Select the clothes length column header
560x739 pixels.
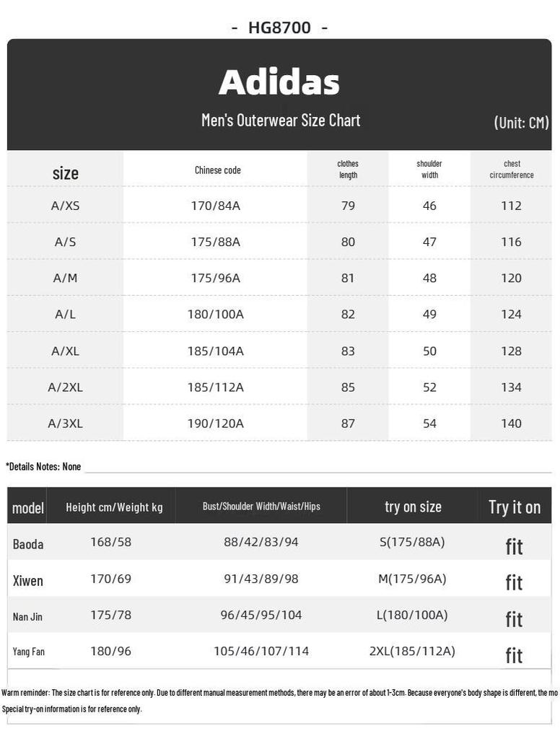(x=348, y=169)
